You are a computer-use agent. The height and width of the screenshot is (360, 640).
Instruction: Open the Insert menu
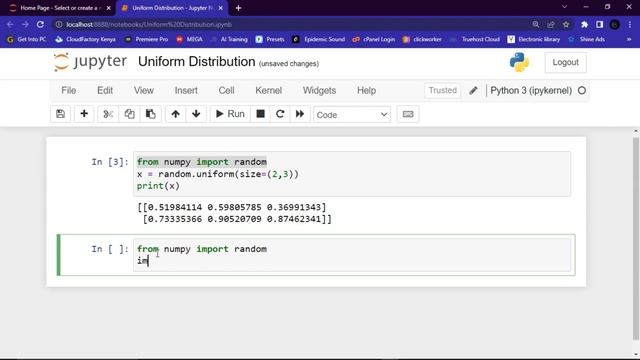(x=186, y=91)
